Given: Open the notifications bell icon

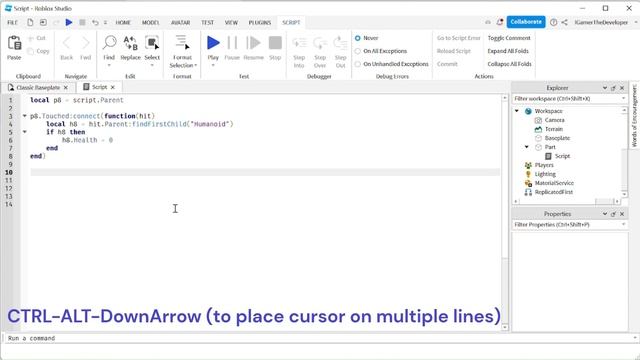Looking at the screenshot, I should point(500,22).
